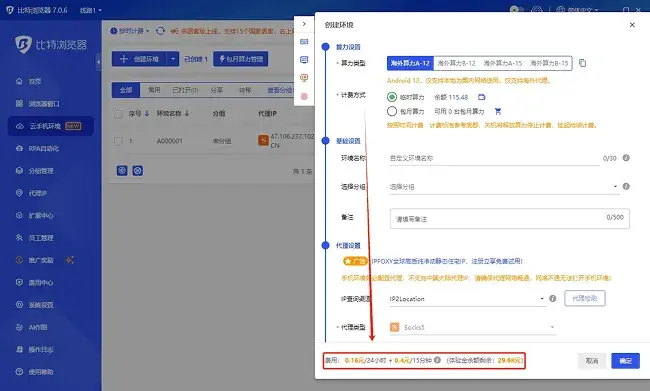Collapse the floating toolbar with the chevron

304,24
